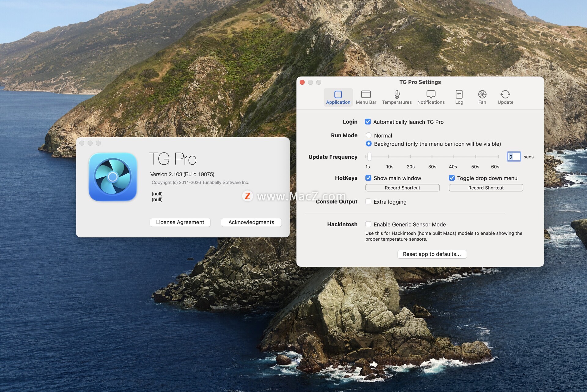
Task: Click the TG Pro fan app icon
Action: (113, 177)
